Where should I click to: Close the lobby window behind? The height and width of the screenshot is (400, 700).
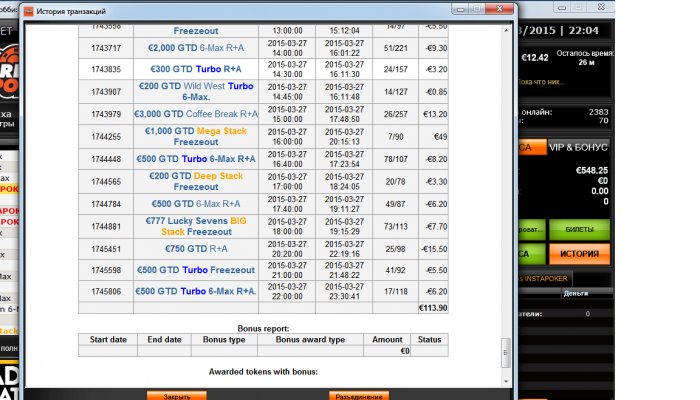[601, 7]
